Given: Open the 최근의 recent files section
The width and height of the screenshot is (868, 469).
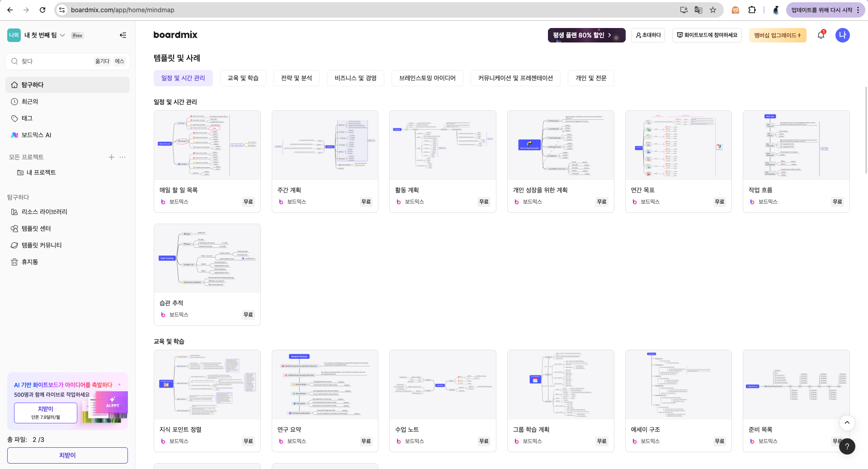Looking at the screenshot, I should (30, 101).
